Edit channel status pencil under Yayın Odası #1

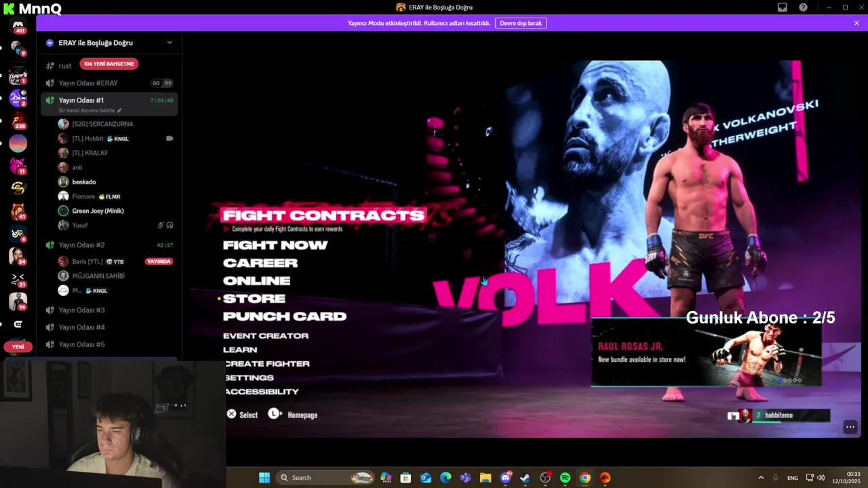coord(119,110)
